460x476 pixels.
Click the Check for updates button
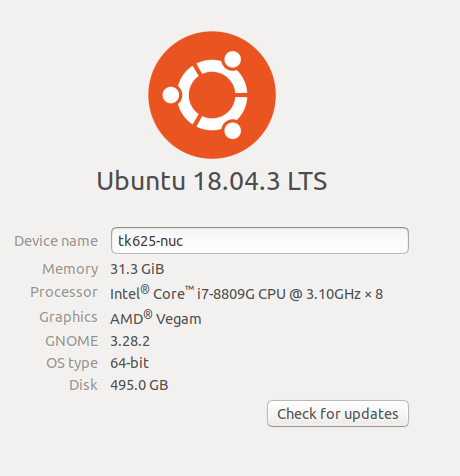click(338, 414)
